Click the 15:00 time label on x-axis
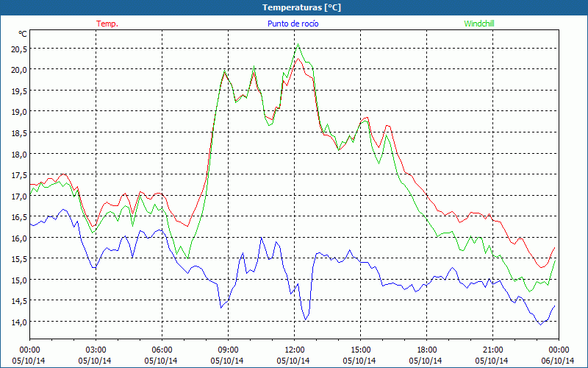Image resolution: width=588 pixels, height=368 pixels. [x=360, y=350]
